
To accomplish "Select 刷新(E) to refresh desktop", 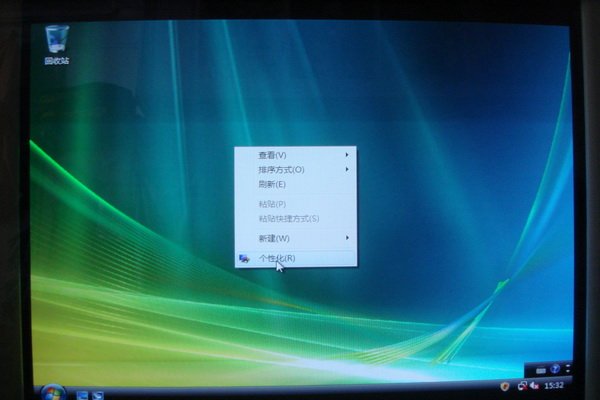I will pos(296,184).
